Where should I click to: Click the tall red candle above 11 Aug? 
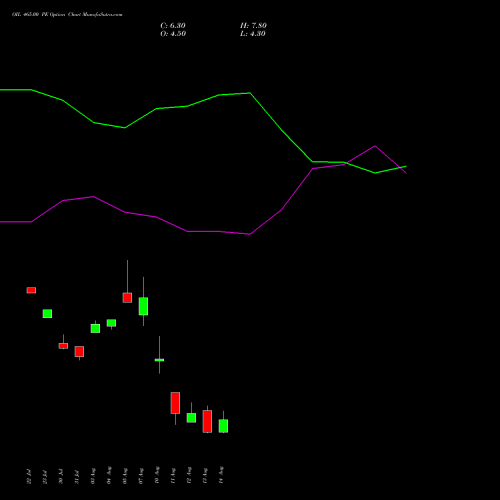[x=175, y=403]
